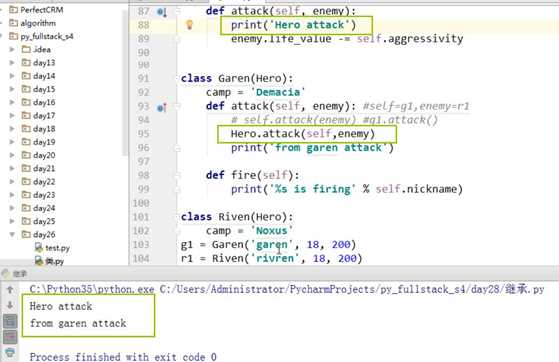Click 'enemy.life_value' on line 89

tap(281, 39)
